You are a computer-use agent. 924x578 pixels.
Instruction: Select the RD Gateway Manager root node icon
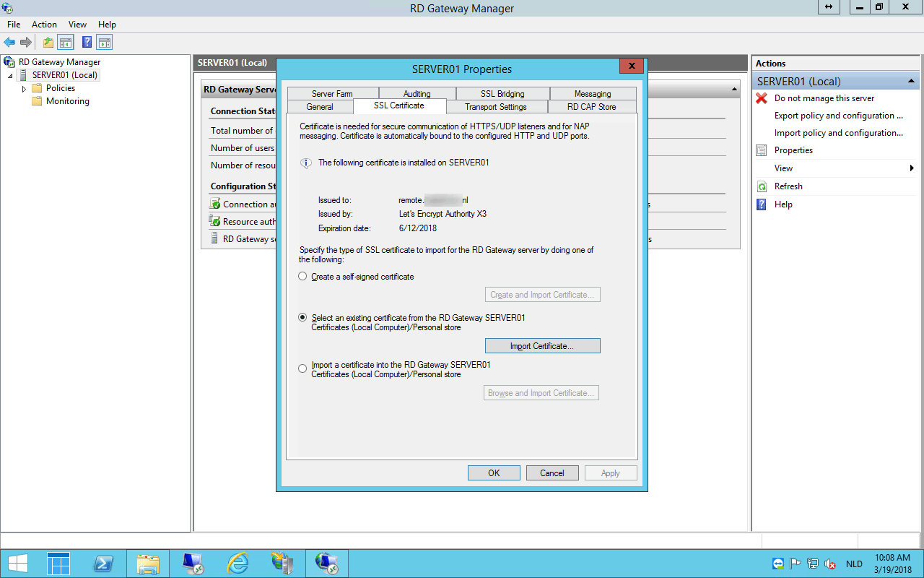click(x=9, y=62)
